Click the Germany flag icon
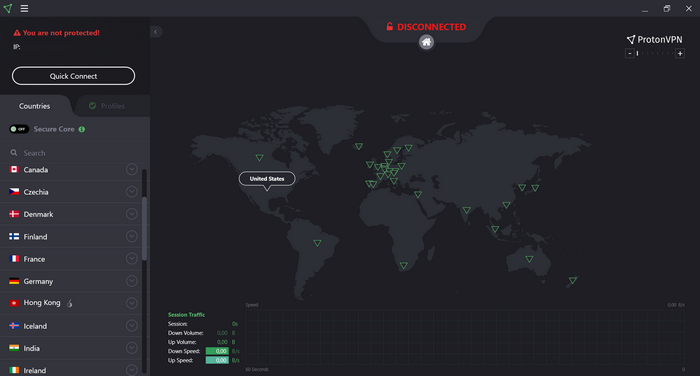Image resolution: width=700 pixels, height=376 pixels. pos(14,281)
